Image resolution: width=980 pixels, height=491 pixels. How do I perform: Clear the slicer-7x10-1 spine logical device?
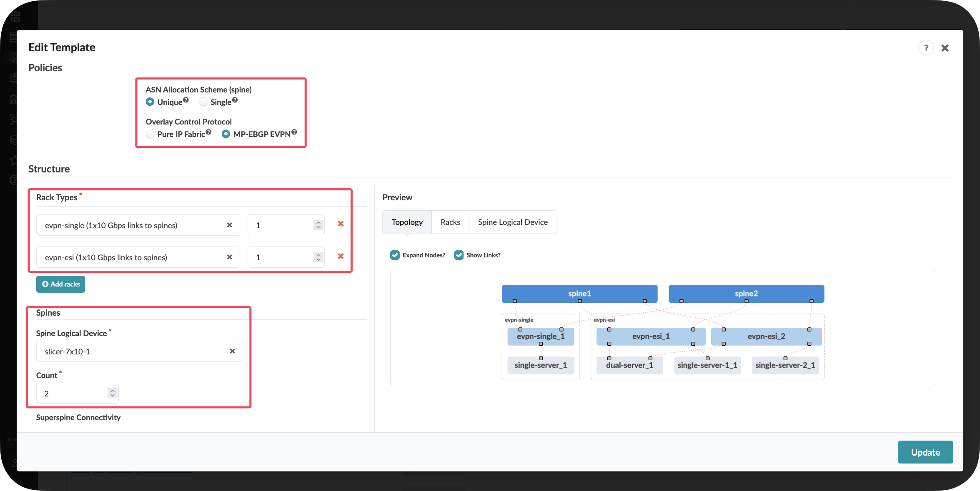coord(232,351)
